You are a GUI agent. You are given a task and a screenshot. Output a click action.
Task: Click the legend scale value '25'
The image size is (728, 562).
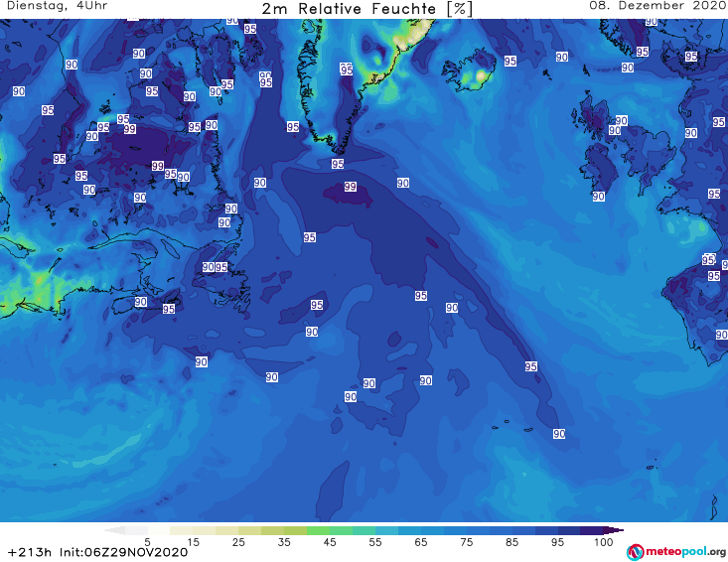click(x=238, y=542)
